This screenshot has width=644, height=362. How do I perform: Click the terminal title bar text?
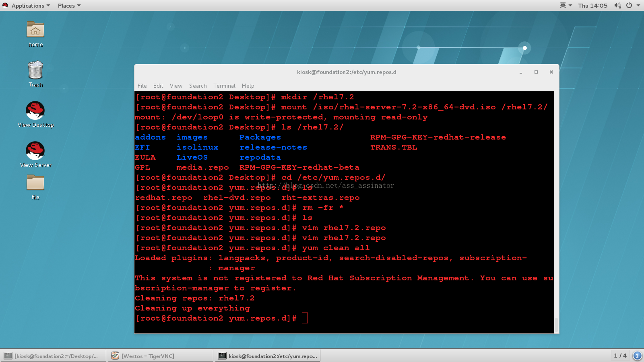[x=347, y=72]
